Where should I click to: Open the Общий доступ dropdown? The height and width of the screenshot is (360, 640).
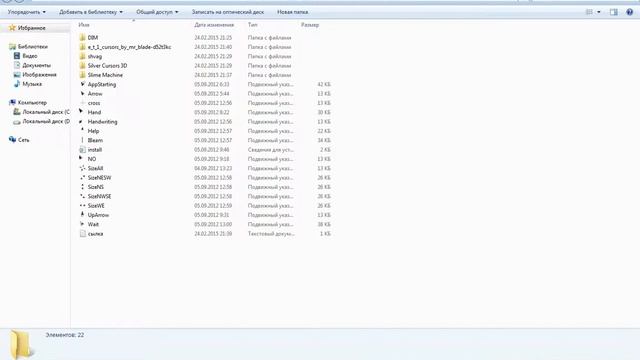coord(157,12)
